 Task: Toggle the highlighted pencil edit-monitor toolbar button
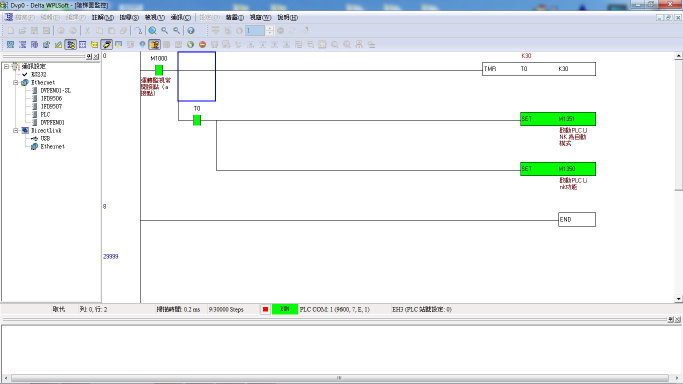(x=106, y=44)
